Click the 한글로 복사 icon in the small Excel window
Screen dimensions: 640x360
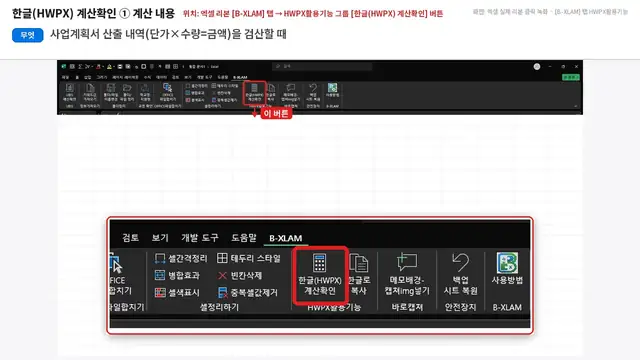pyautogui.click(x=271, y=89)
